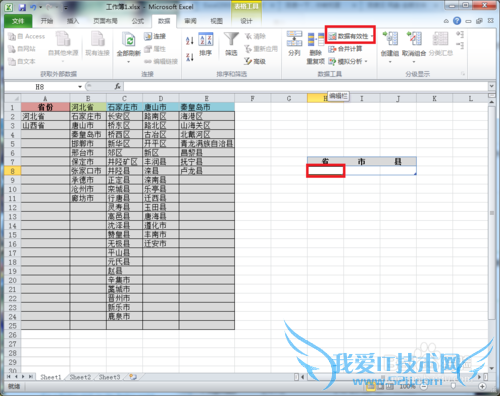Click the Connections (连接) button

coord(155,36)
